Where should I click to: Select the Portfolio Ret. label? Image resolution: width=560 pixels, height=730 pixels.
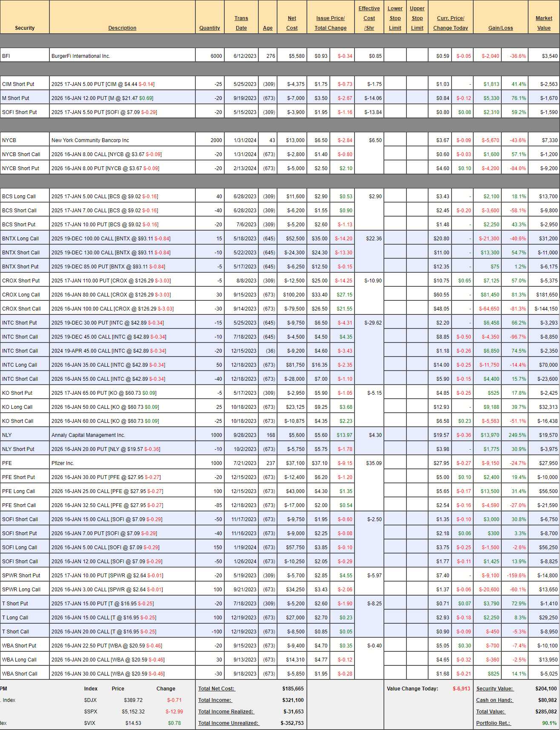pos(493,723)
